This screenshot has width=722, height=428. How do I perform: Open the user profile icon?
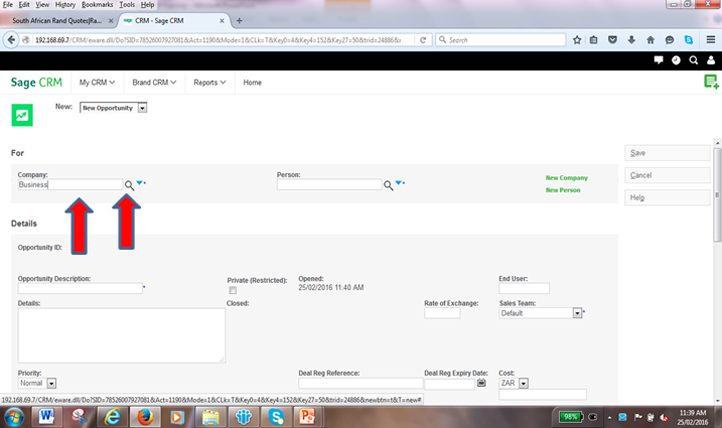(x=711, y=60)
